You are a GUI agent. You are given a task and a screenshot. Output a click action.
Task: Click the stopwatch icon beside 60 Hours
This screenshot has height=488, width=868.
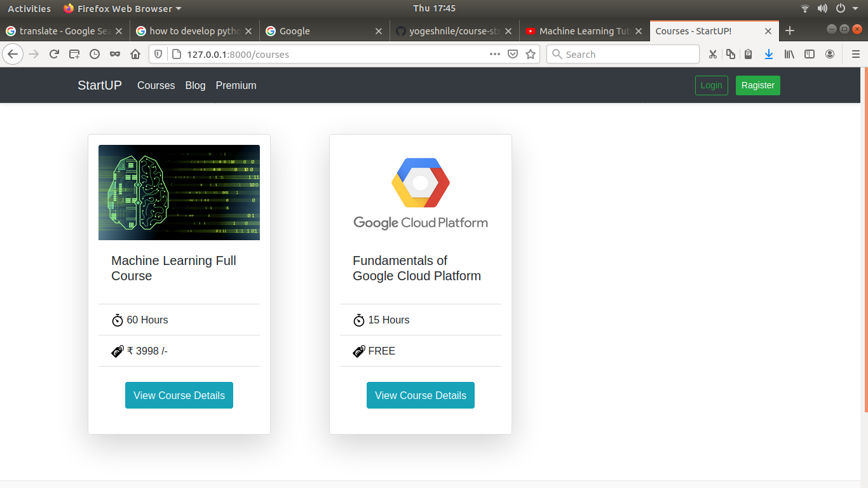coord(118,320)
